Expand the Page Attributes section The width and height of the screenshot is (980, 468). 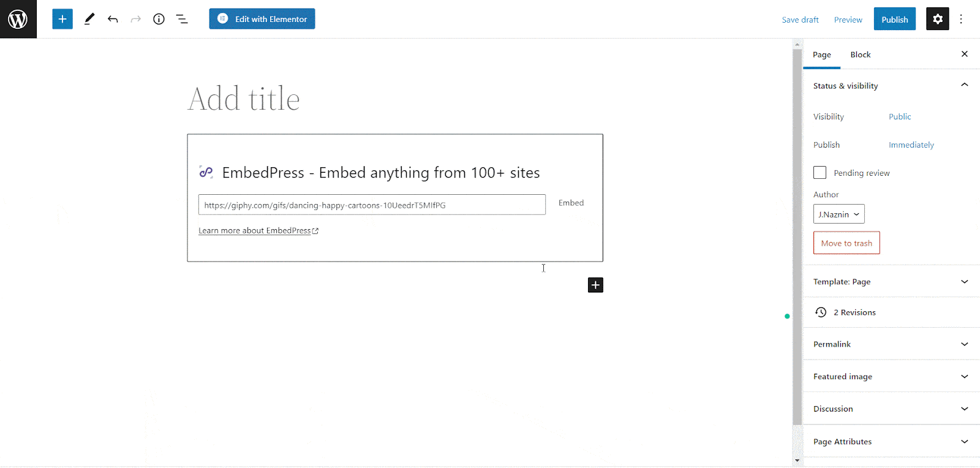click(892, 442)
